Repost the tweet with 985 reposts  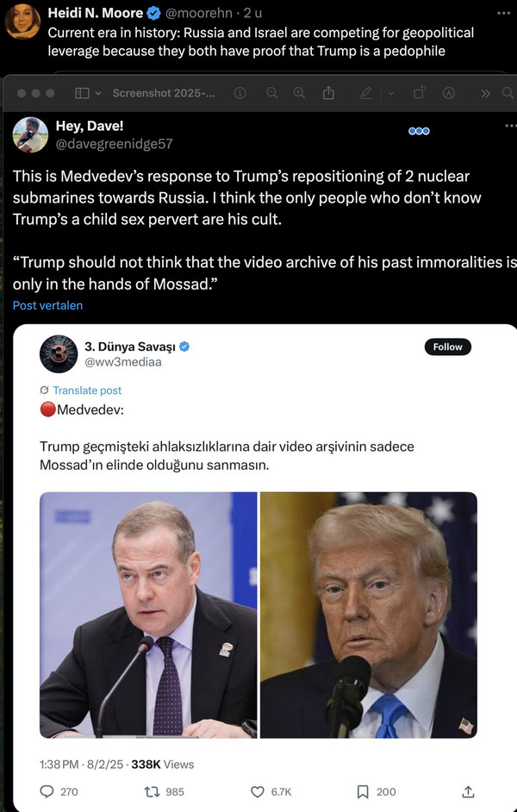pyautogui.click(x=151, y=792)
